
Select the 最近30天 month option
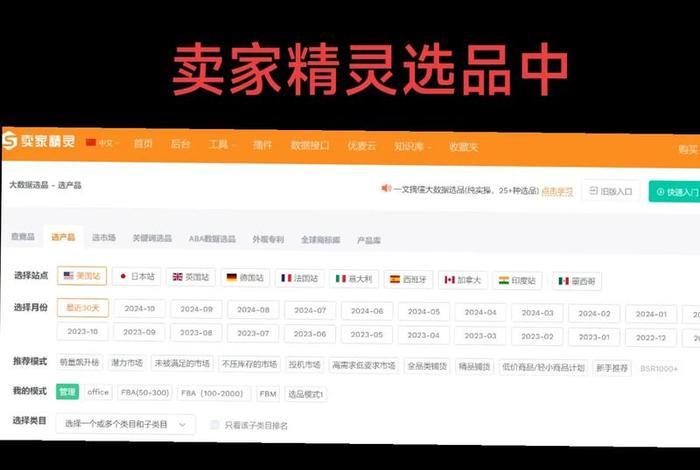coord(83,308)
